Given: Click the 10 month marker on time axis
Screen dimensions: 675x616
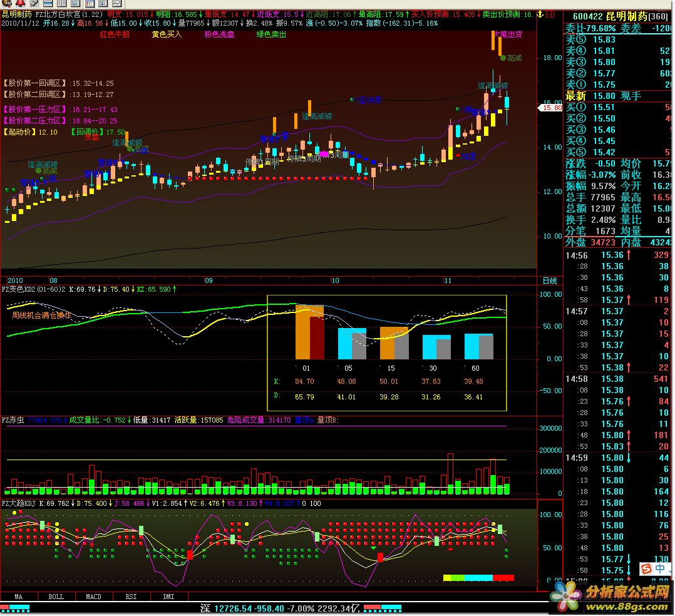Looking at the screenshot, I should tap(335, 280).
